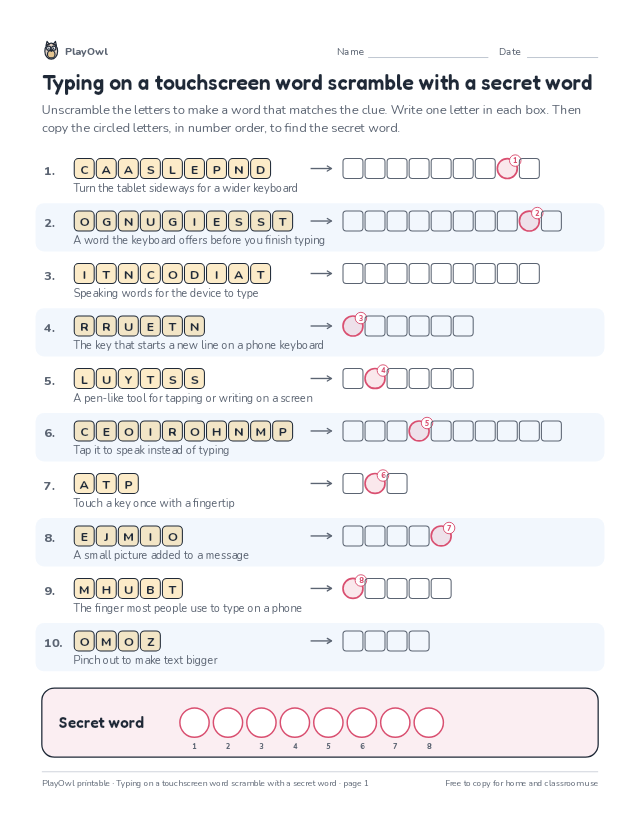The width and height of the screenshot is (640, 828).
Task: Click the last answer box for ZOOM
Action: (419, 641)
